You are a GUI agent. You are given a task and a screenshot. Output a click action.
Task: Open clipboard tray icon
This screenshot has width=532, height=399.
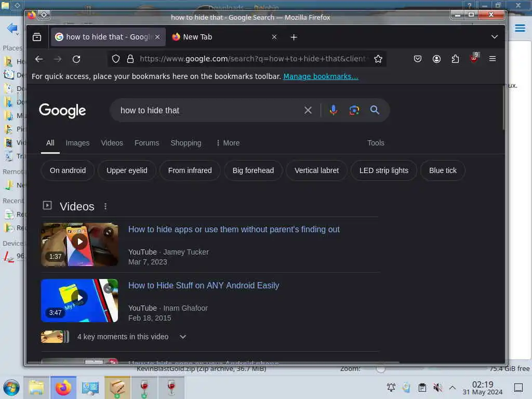pos(422,388)
